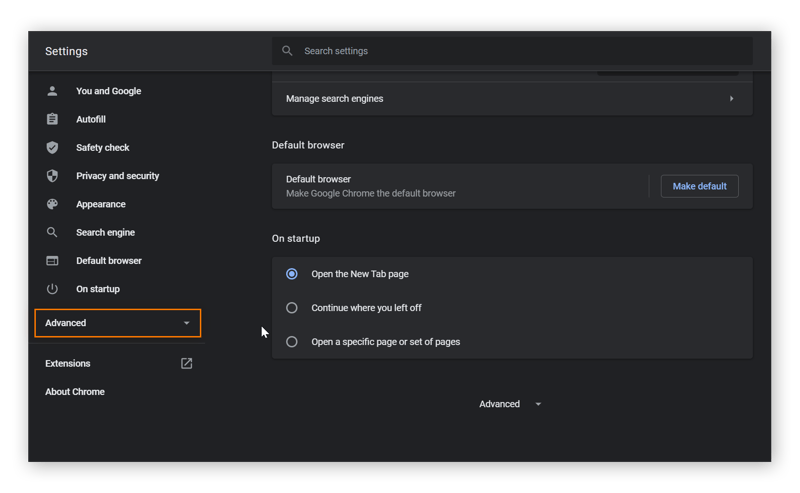Select 'Open the New Tab page' radio option
Screen dimensions: 800x493
tap(292, 274)
